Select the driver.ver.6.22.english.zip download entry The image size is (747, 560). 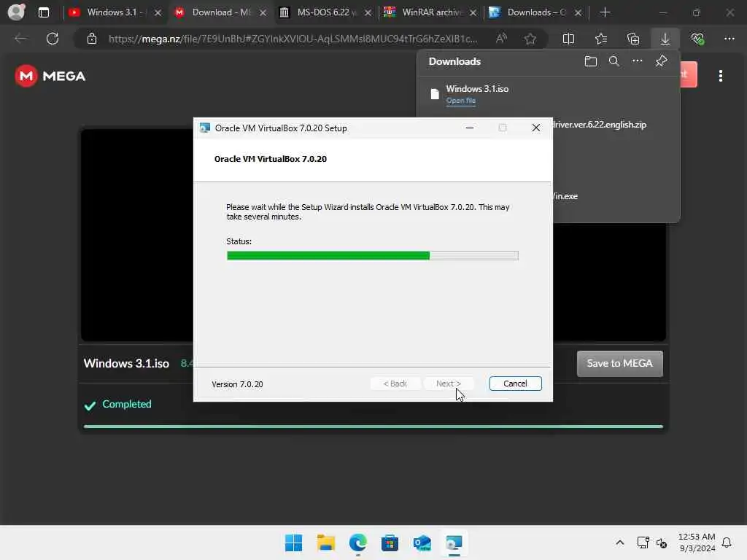[x=600, y=125]
